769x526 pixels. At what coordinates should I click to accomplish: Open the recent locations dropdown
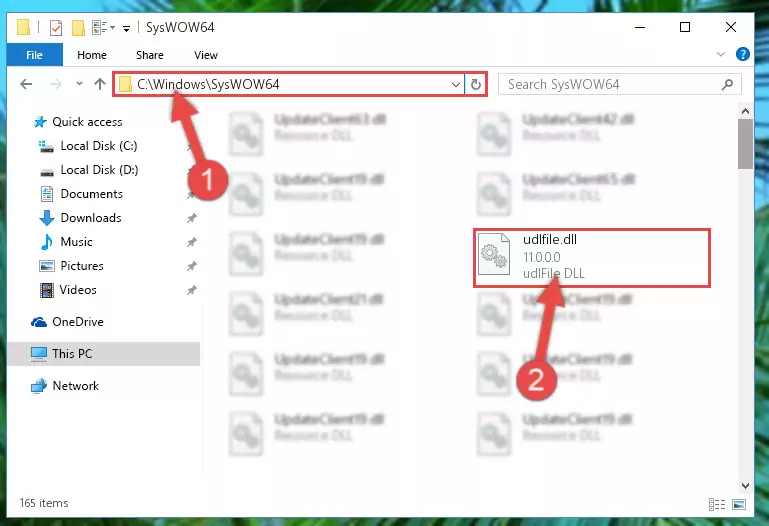coord(79,84)
